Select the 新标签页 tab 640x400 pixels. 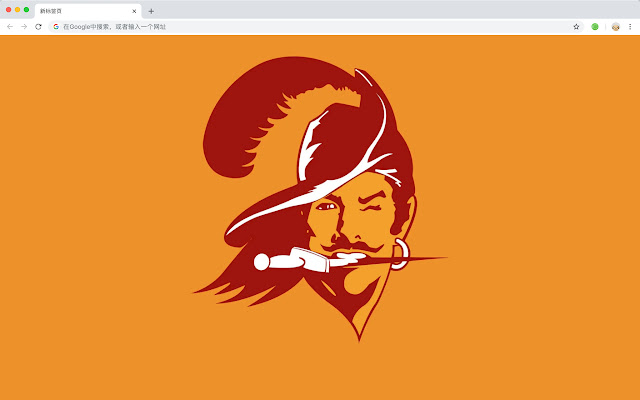(88, 11)
